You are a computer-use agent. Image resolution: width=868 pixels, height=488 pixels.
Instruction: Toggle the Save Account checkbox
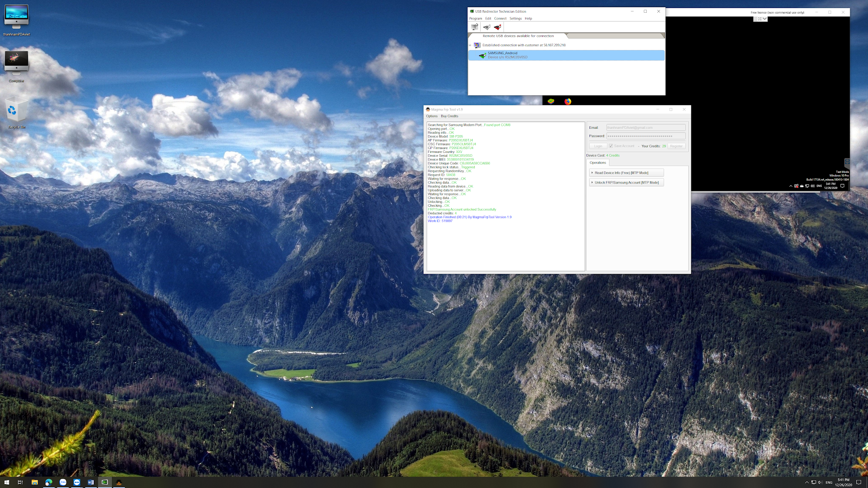click(611, 146)
